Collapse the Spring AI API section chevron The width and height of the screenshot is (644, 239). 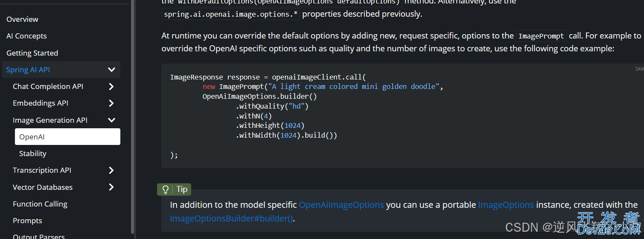[111, 70]
